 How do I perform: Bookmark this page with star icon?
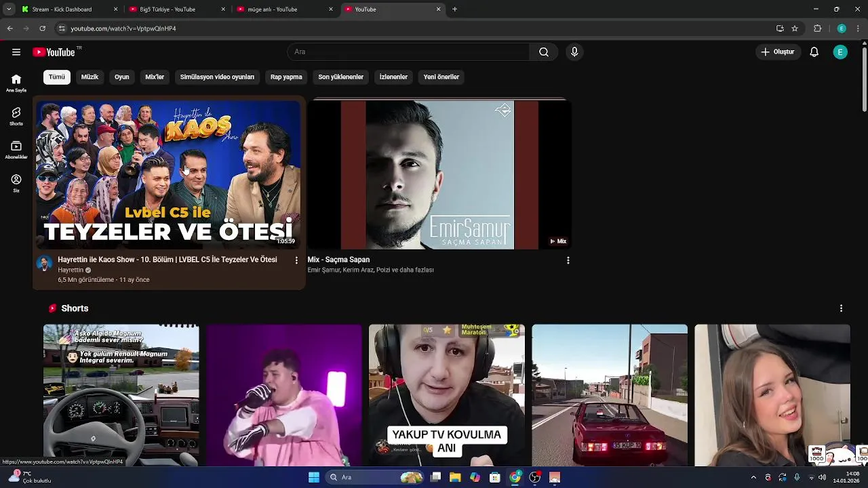click(x=795, y=28)
